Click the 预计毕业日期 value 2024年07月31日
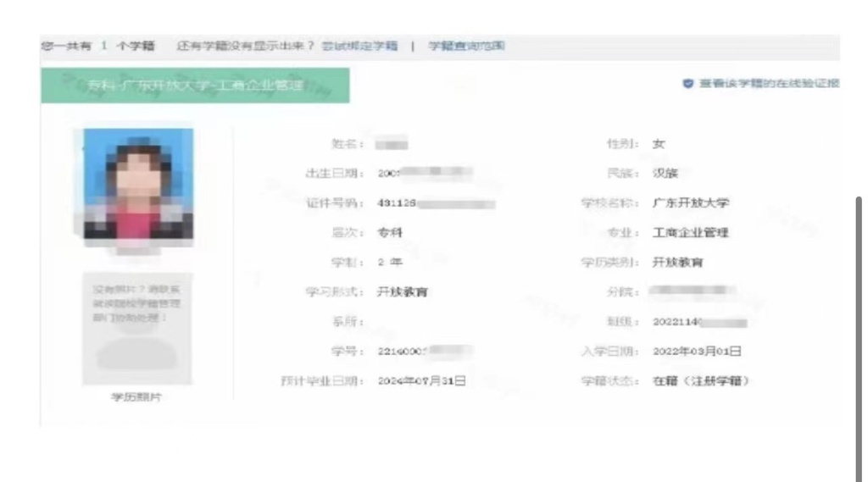 coord(422,381)
